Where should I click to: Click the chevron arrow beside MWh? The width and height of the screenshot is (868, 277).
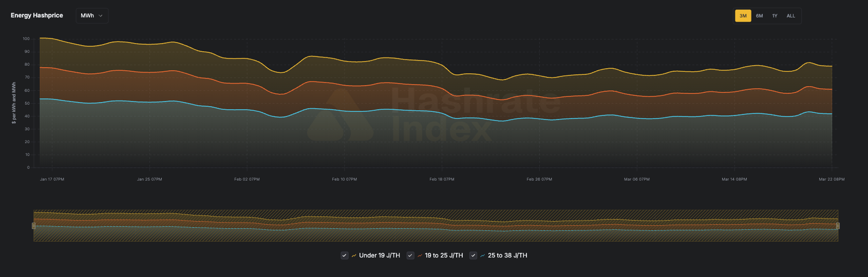tap(101, 16)
